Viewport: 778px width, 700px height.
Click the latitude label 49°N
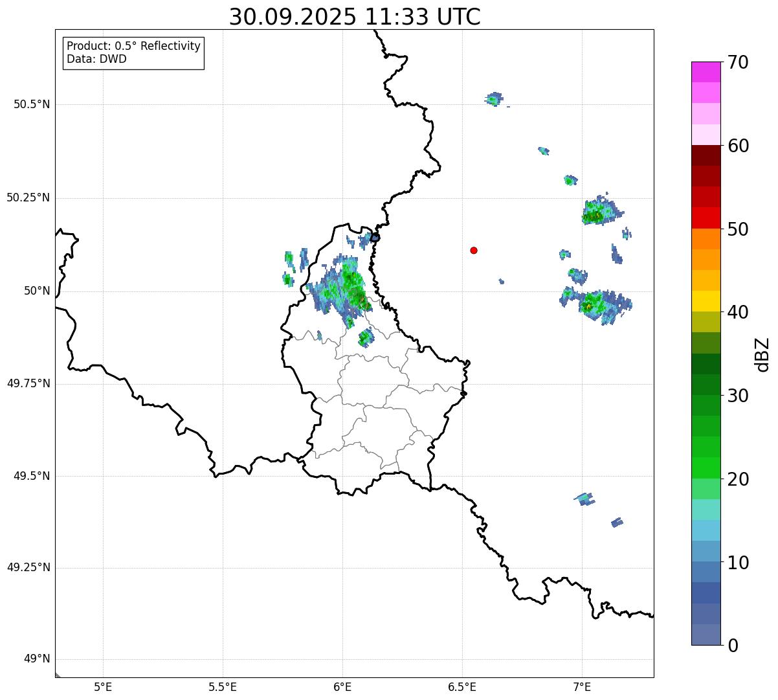37,659
